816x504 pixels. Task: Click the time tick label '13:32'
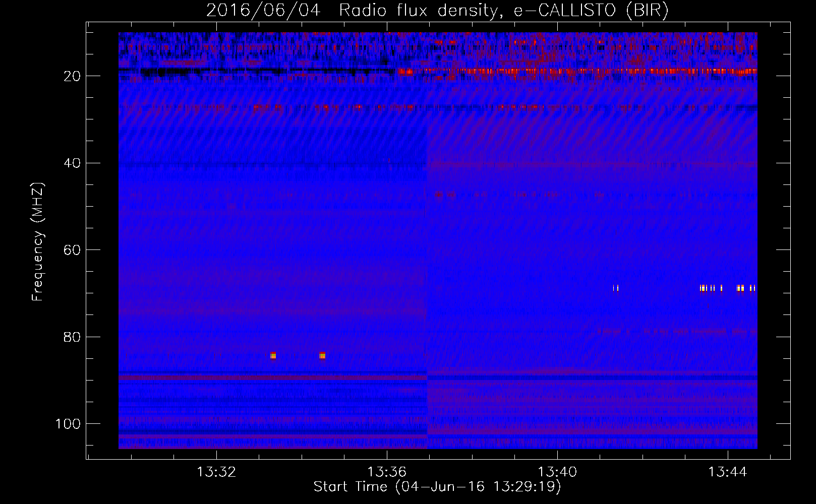point(216,472)
